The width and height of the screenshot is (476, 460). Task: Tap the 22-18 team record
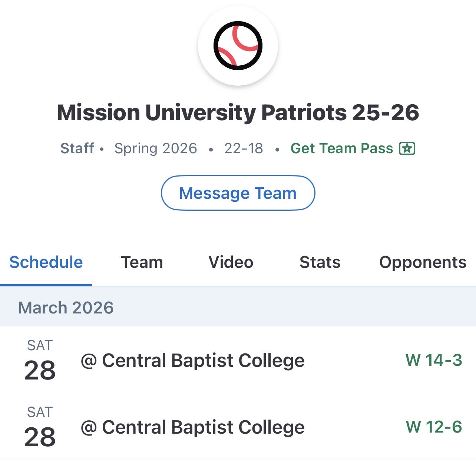244,148
